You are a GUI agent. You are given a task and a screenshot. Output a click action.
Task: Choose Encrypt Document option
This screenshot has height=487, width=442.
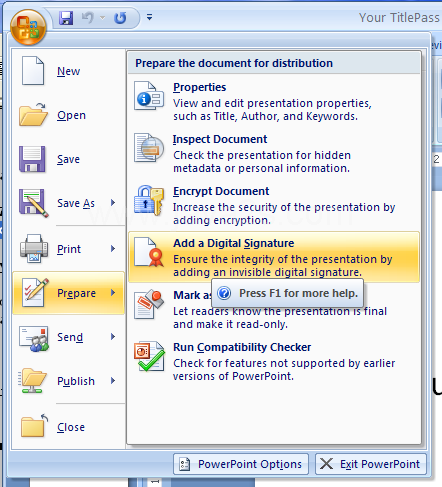click(274, 205)
